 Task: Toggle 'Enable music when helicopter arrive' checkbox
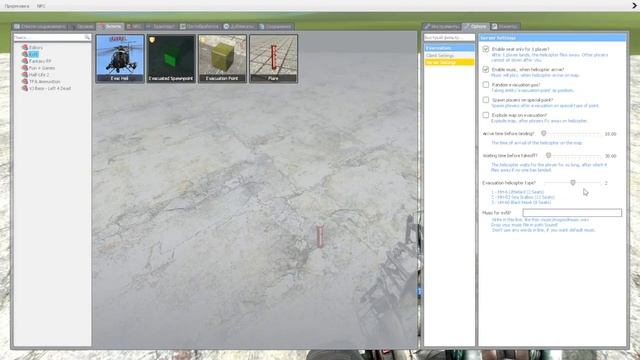[x=486, y=69]
